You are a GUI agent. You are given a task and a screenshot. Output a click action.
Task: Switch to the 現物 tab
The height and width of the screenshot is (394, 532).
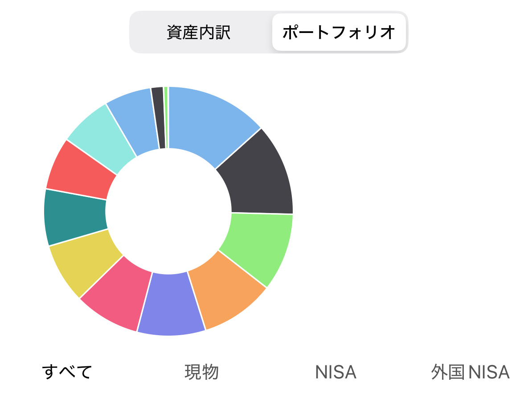click(x=202, y=372)
